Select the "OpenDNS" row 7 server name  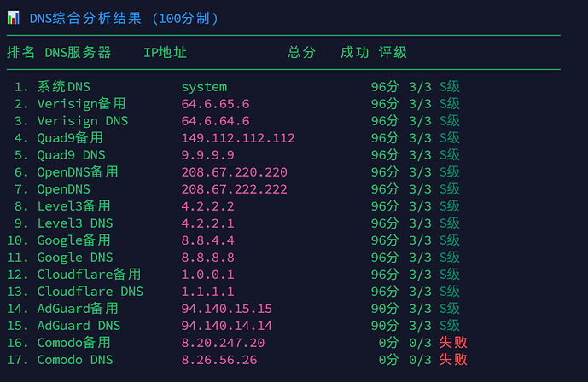point(64,189)
